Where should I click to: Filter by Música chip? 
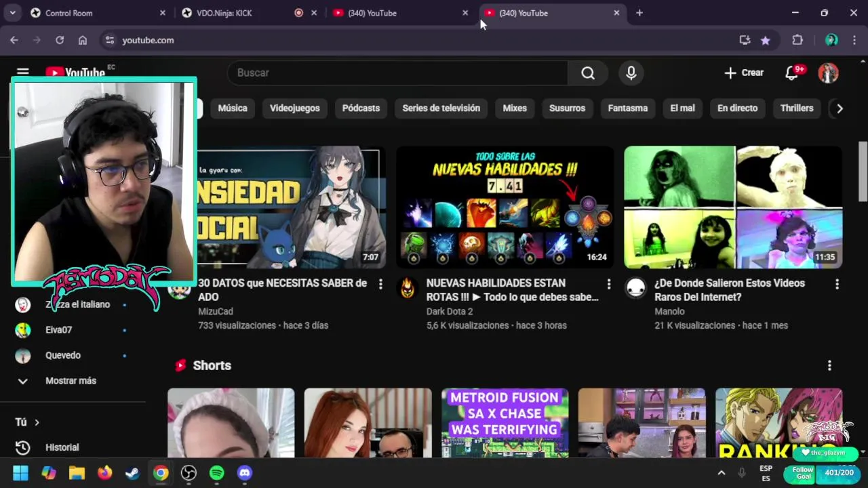coord(233,108)
